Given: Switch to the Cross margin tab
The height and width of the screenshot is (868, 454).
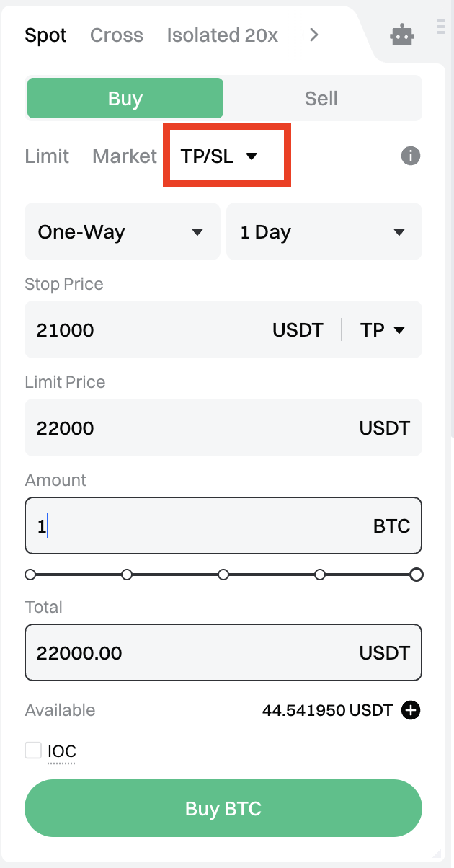Looking at the screenshot, I should click(x=117, y=35).
